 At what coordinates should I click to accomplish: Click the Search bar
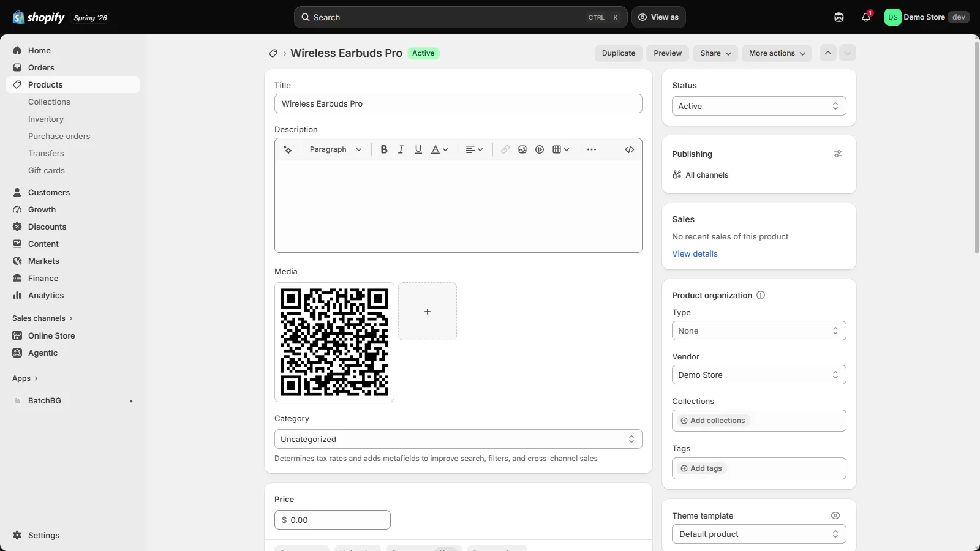pos(461,17)
